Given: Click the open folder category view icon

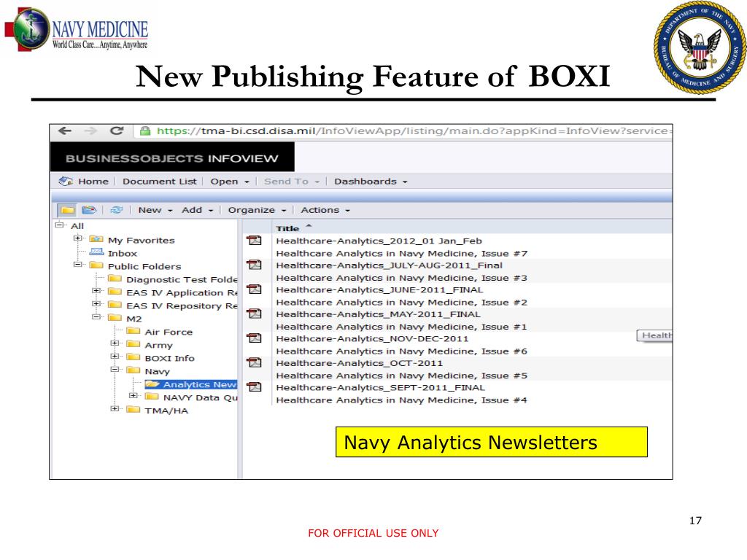Looking at the screenshot, I should pos(89,210).
